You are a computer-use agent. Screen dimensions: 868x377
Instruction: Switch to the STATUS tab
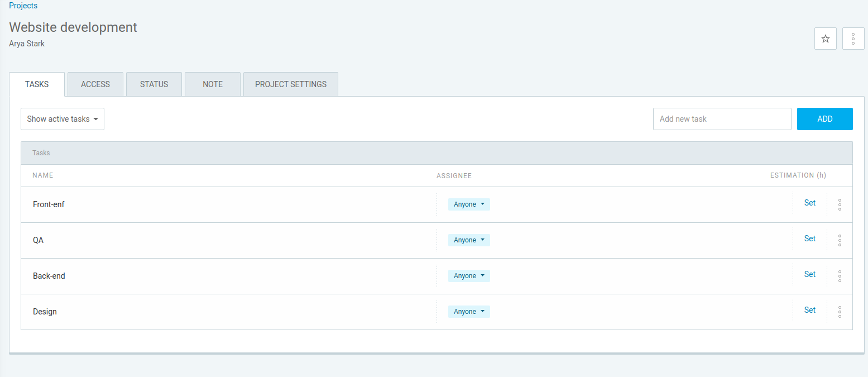154,84
